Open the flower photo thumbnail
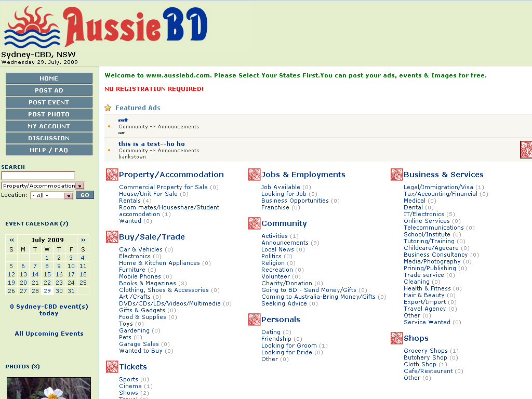Viewport: 532px width, 399px height. coord(49,389)
